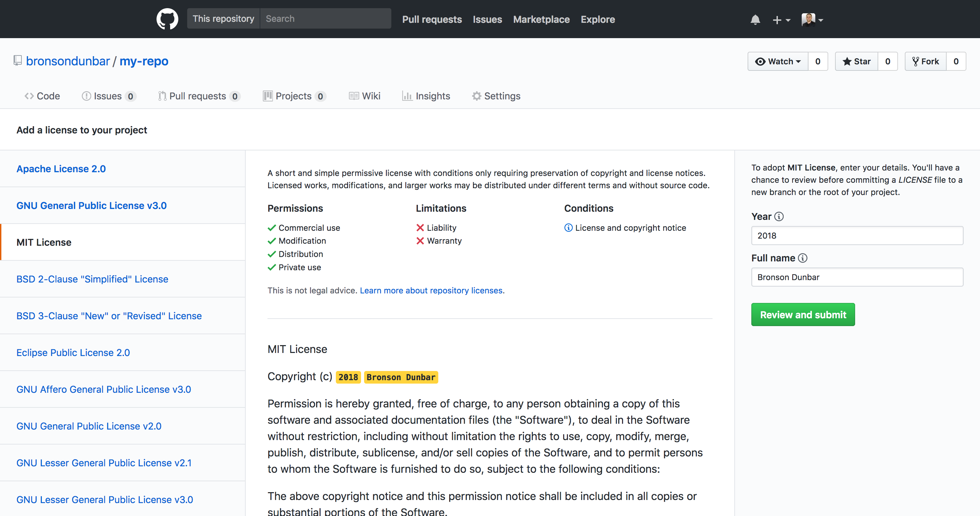The image size is (980, 516).
Task: Click the Year info icon
Action: (779, 216)
